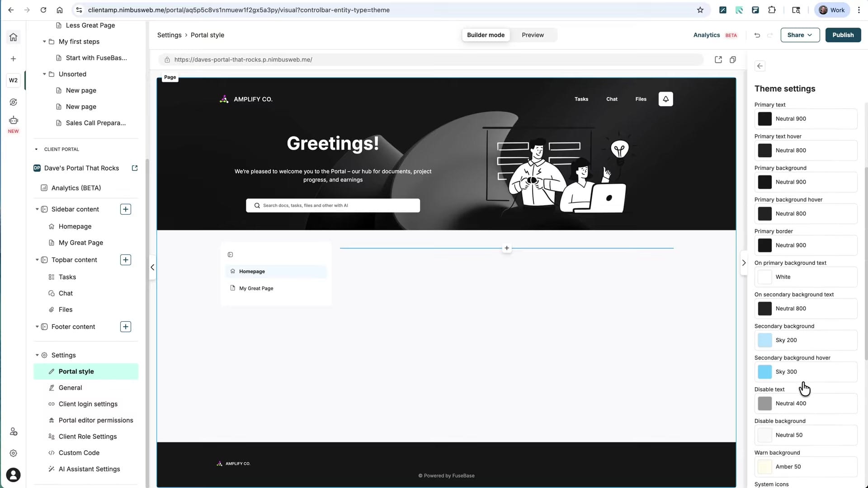Click the settings gear in the left rail
This screenshot has height=488, width=868.
(x=13, y=453)
